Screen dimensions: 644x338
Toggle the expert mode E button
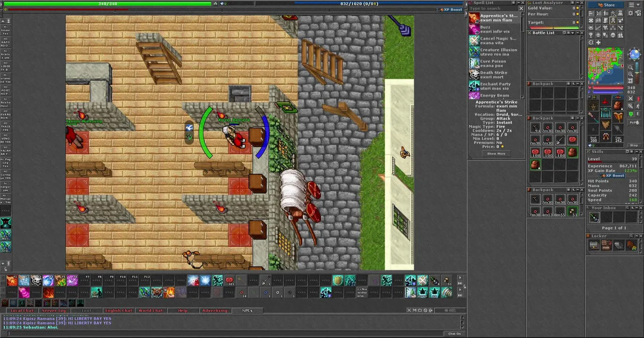(x=638, y=114)
